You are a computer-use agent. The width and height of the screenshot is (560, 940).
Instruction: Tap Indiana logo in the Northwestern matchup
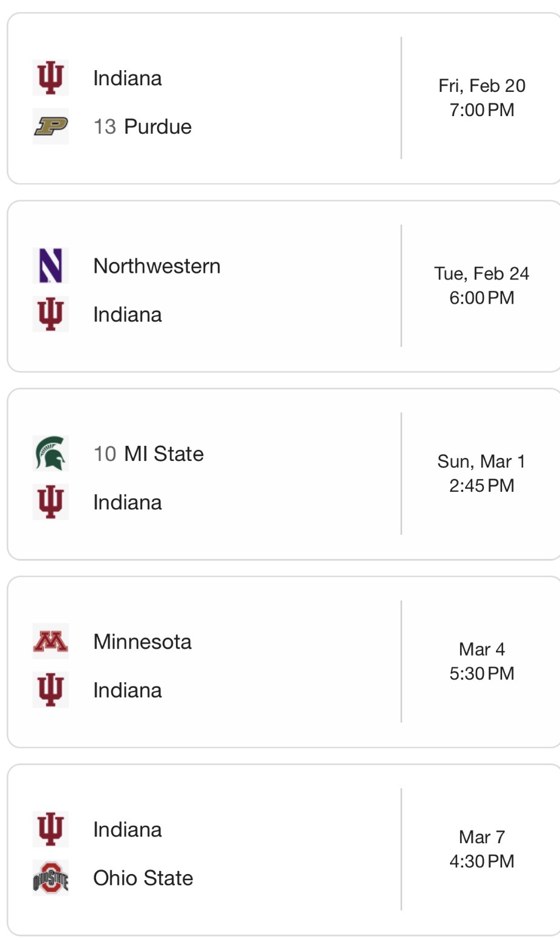click(x=51, y=315)
